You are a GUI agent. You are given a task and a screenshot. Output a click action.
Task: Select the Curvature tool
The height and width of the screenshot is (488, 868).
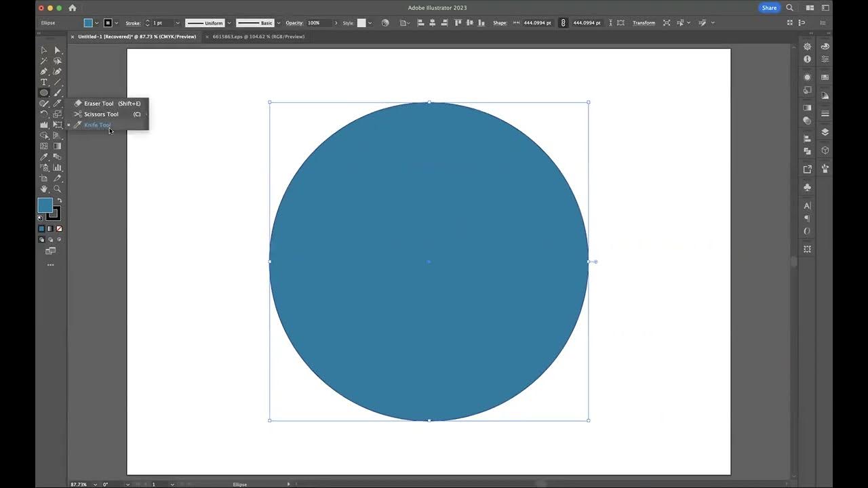pyautogui.click(x=57, y=72)
